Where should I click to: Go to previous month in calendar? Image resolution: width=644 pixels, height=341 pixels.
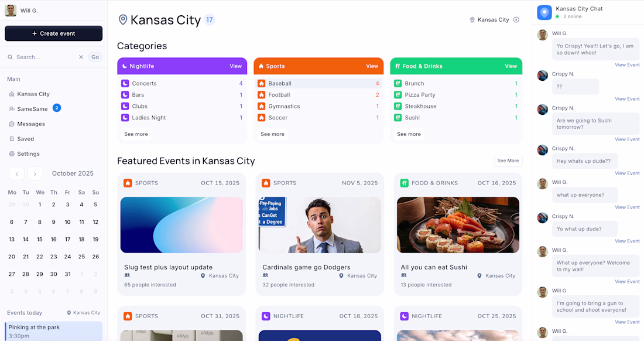click(16, 174)
